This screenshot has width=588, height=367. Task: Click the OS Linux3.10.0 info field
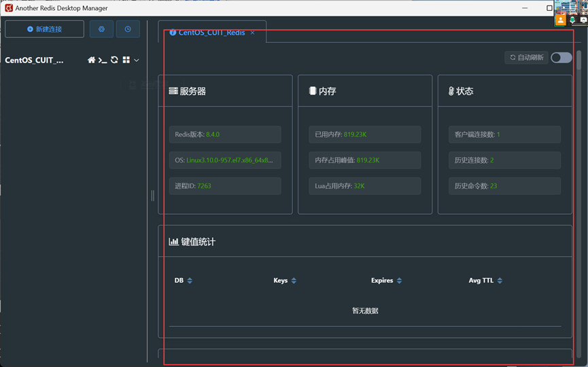click(x=225, y=160)
